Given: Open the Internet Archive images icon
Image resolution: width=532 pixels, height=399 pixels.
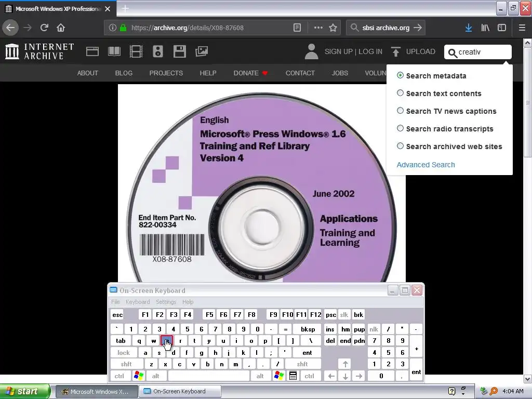Looking at the screenshot, I should (202, 51).
